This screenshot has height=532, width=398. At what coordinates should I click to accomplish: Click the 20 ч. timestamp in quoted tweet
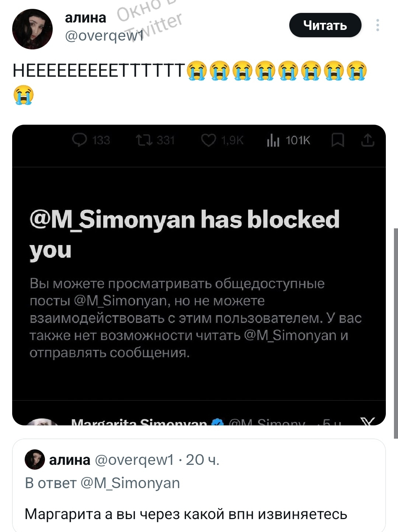pyautogui.click(x=202, y=460)
